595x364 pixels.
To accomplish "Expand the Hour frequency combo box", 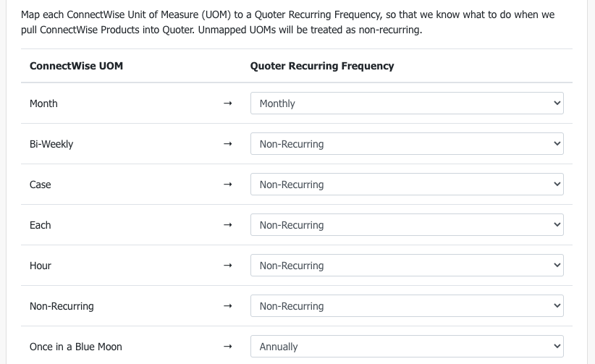I will click(407, 266).
